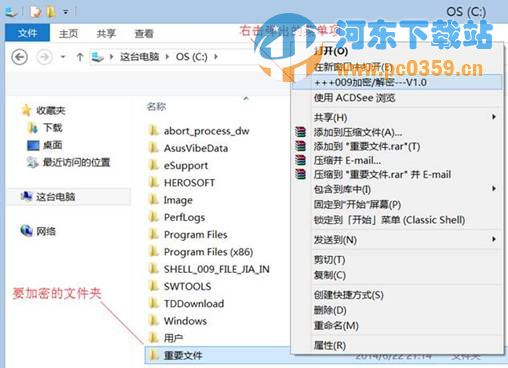Click the Back navigation arrow
Image resolution: width=508 pixels, height=368 pixels.
click(19, 57)
